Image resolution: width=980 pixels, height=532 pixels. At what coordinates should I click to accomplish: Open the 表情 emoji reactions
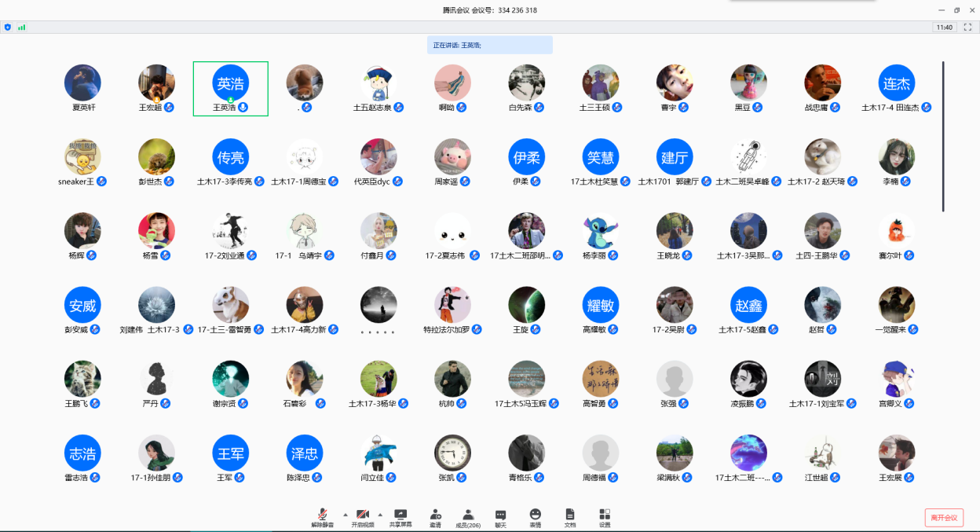536,515
